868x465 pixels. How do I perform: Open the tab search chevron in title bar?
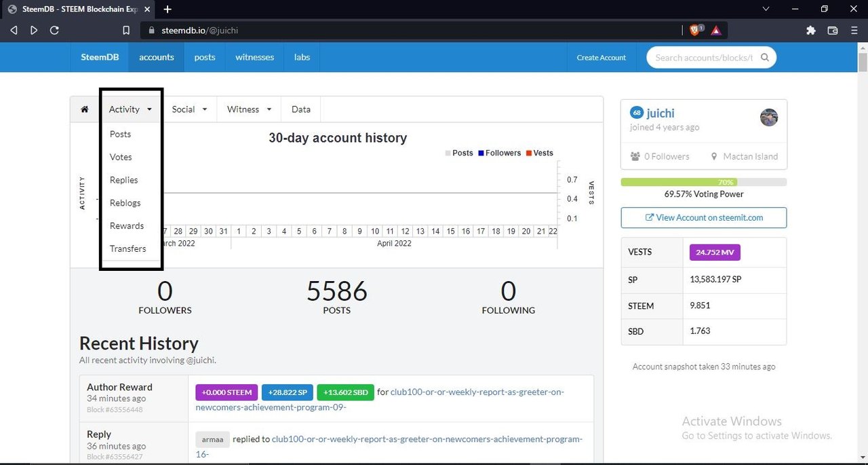pos(766,9)
